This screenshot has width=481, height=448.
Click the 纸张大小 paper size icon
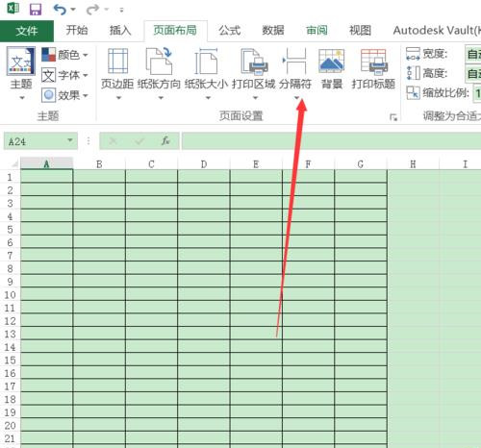206,61
